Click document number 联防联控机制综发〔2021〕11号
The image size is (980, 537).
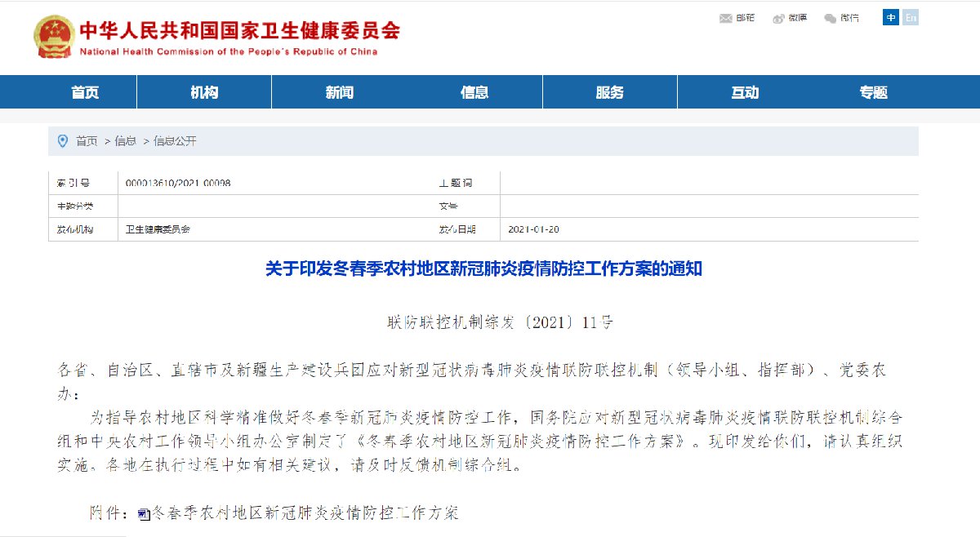500,322
